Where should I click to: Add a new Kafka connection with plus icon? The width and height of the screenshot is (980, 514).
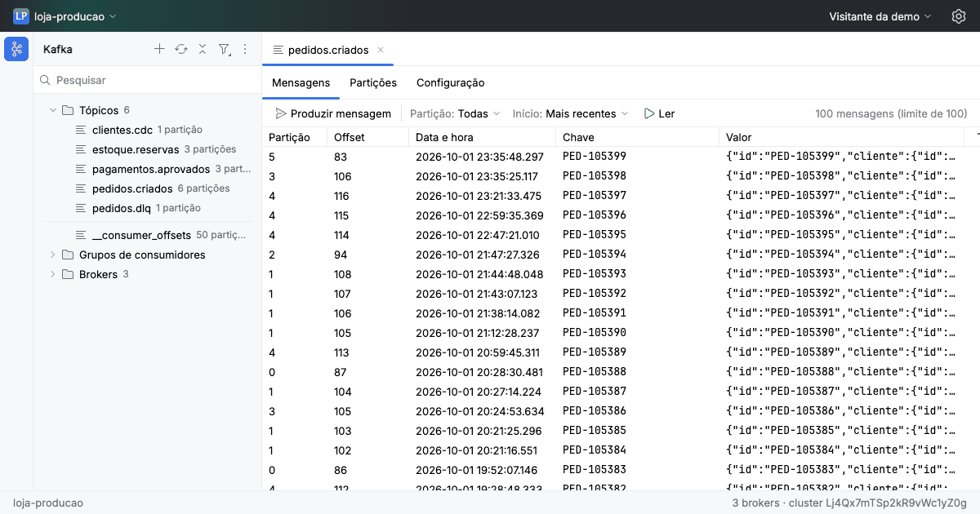pos(159,49)
